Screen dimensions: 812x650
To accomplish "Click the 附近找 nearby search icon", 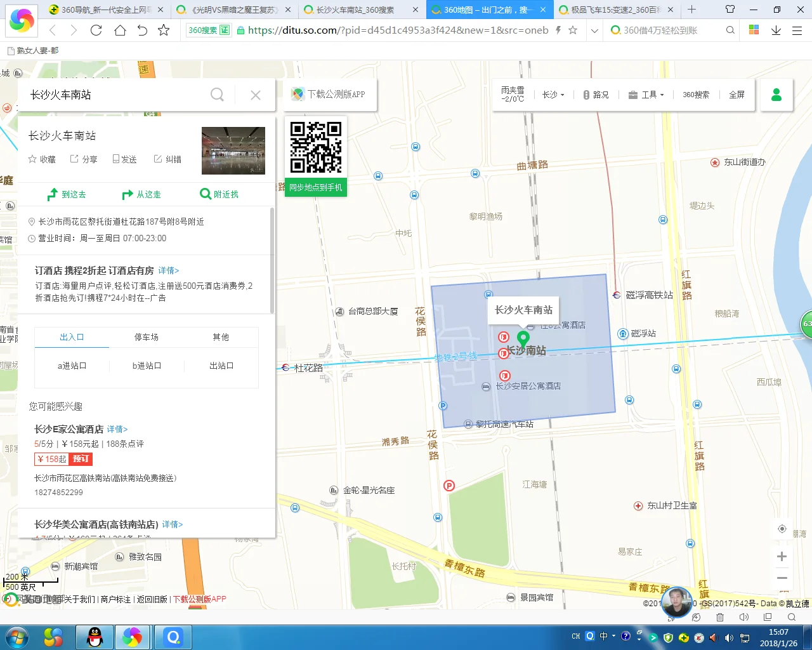I will coord(206,194).
